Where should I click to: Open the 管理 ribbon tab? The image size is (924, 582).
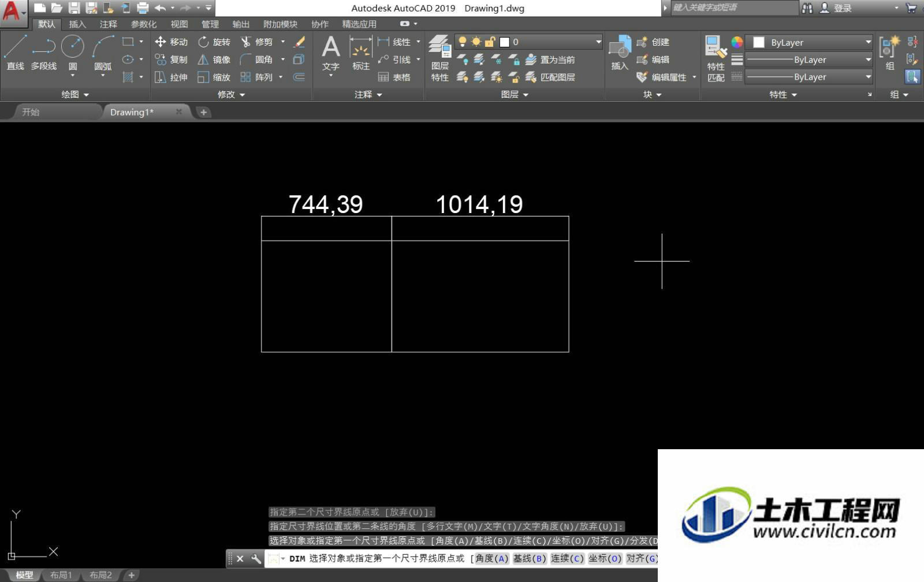click(x=210, y=24)
